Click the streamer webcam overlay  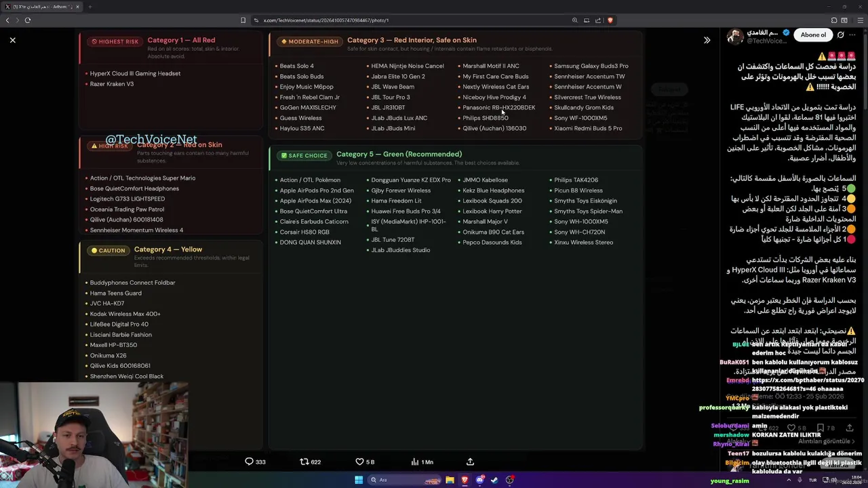pyautogui.click(x=94, y=435)
